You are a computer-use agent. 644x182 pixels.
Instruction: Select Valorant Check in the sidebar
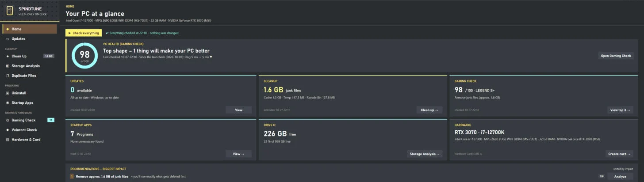click(29, 130)
